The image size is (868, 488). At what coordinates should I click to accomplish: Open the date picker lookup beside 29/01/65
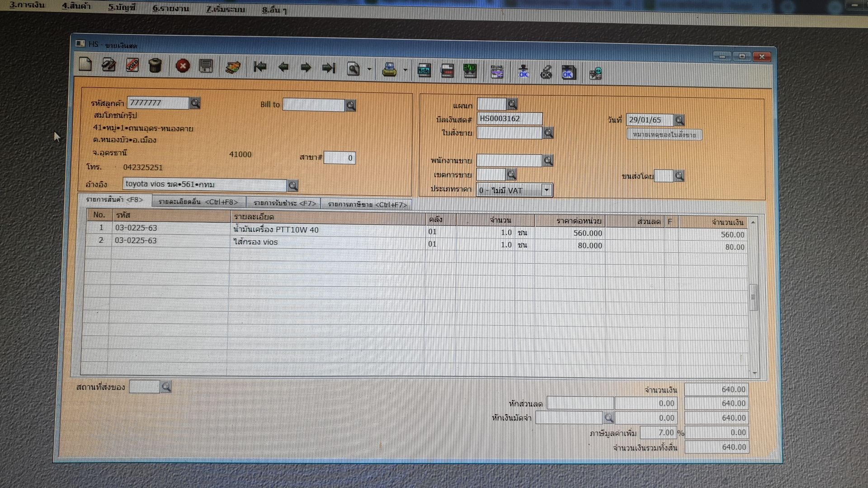679,120
